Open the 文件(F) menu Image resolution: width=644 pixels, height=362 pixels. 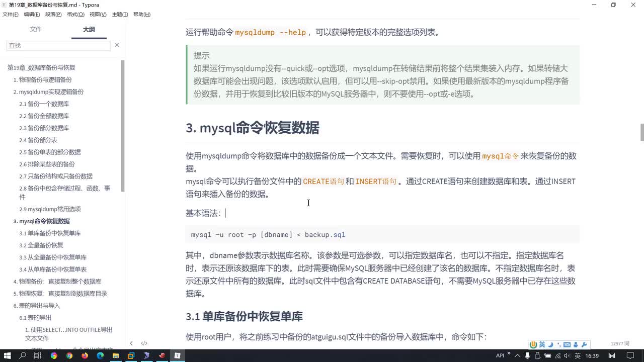point(11,15)
